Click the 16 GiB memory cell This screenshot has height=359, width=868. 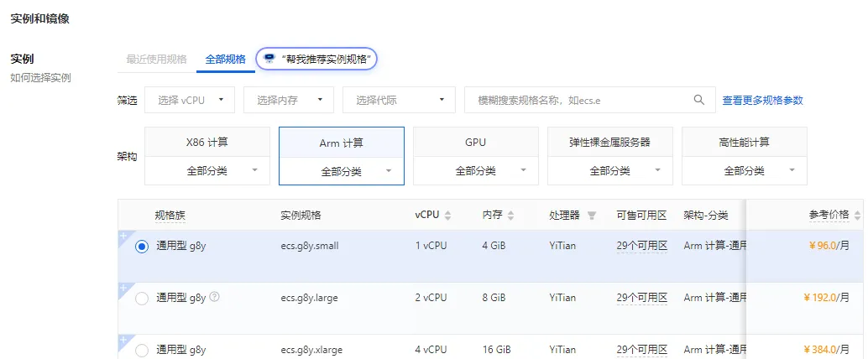(497, 350)
